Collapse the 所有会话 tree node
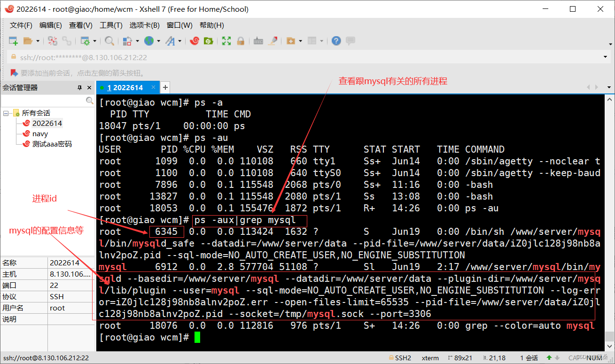 click(x=6, y=113)
